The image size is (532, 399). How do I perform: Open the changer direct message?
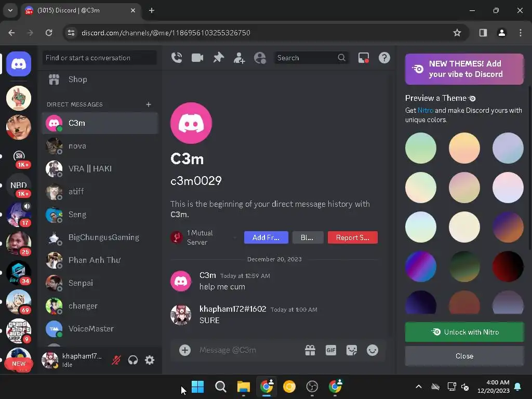(x=100, y=305)
